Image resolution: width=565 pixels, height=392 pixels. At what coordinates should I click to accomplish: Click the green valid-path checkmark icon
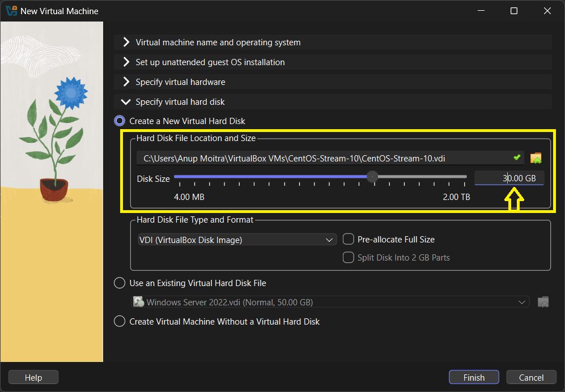click(517, 157)
